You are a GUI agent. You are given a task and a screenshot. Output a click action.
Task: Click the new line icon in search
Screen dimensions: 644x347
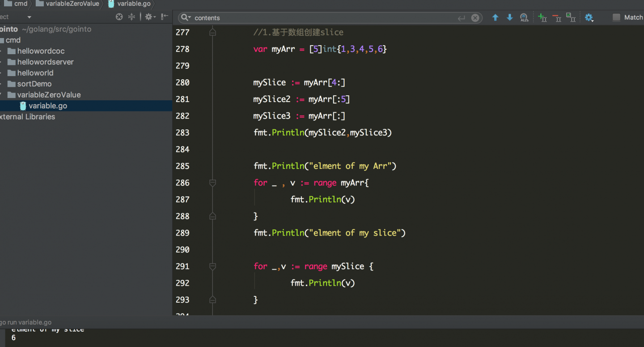point(462,18)
